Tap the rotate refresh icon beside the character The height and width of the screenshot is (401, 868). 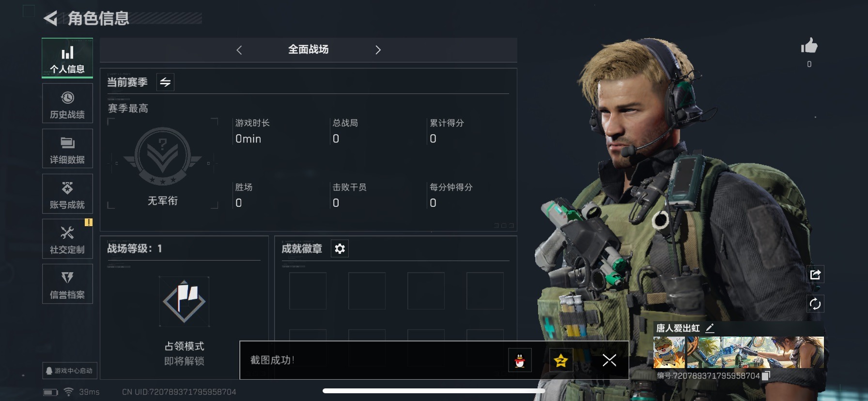point(815,304)
